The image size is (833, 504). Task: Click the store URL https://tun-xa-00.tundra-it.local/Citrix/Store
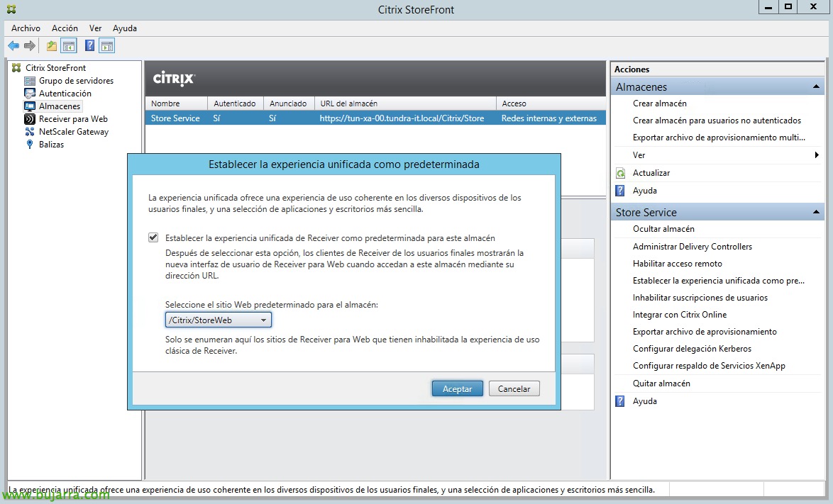point(402,118)
